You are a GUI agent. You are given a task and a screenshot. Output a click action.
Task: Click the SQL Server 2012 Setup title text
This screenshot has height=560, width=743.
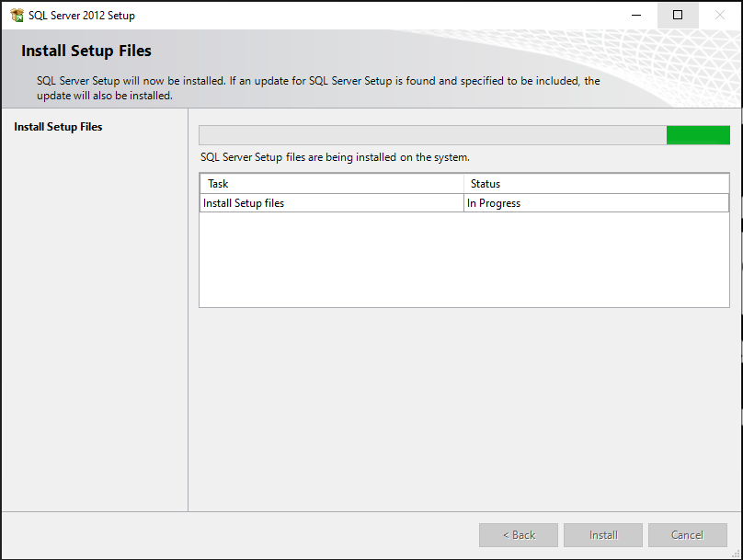[x=82, y=15]
